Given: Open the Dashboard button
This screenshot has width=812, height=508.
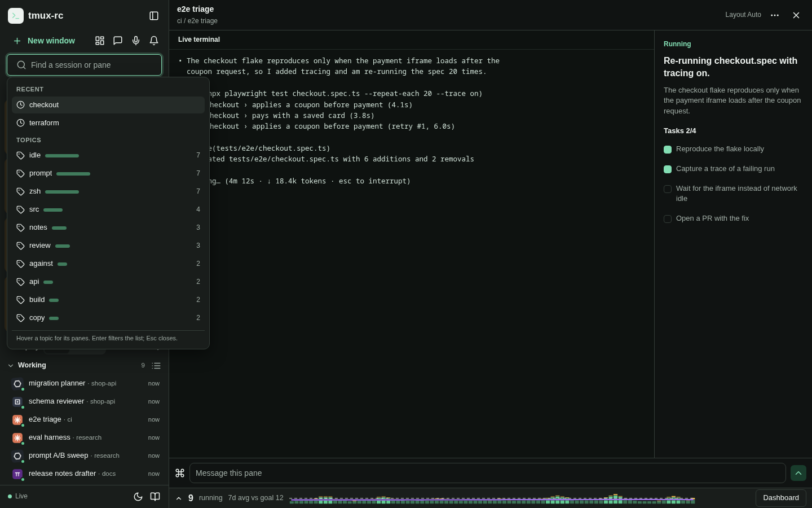Looking at the screenshot, I should (781, 498).
